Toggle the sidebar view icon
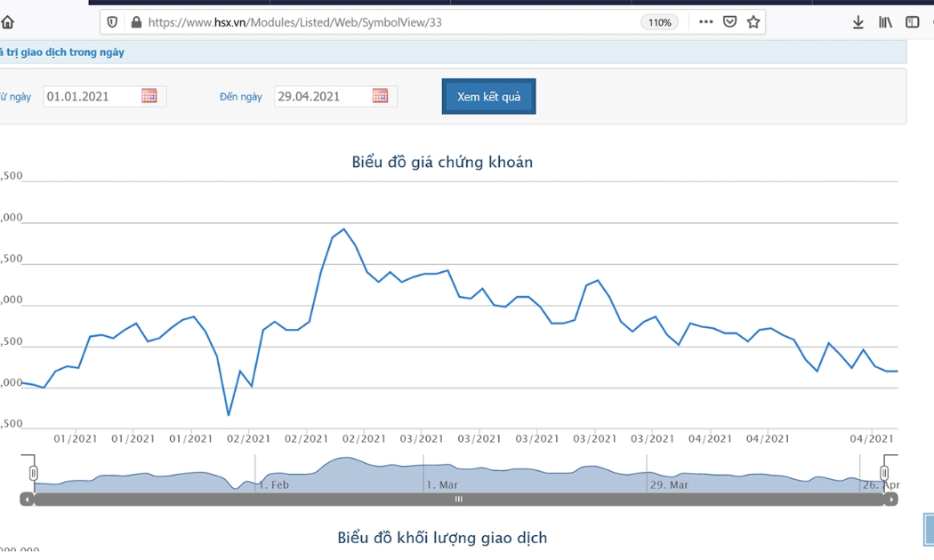This screenshot has width=934, height=560. [912, 22]
